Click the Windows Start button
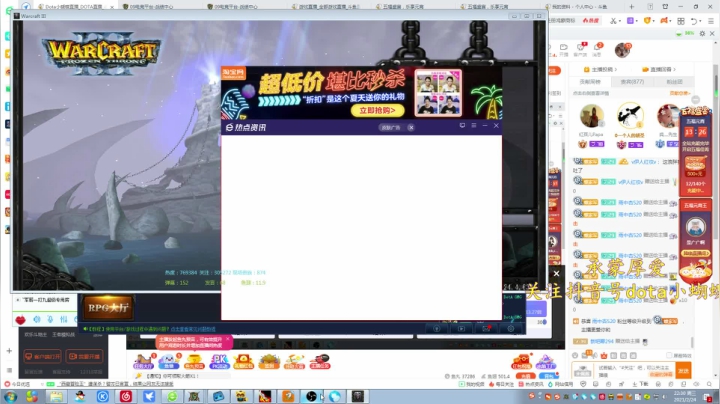 (x=11, y=396)
